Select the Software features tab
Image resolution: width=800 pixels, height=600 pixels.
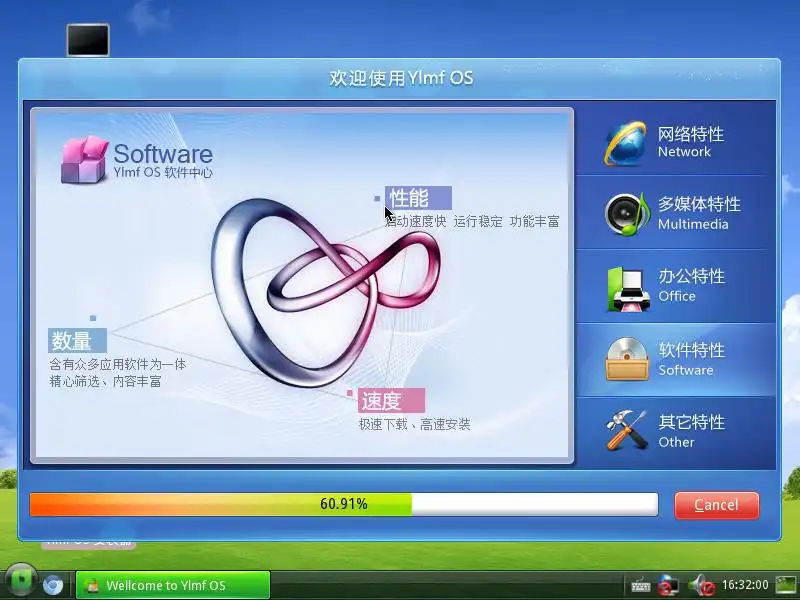coord(676,360)
